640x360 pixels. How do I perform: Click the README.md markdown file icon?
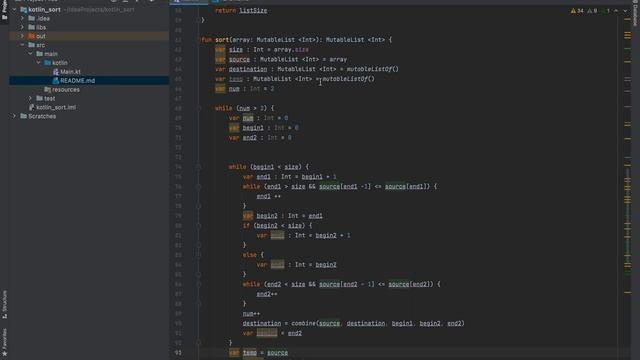[x=56, y=81]
